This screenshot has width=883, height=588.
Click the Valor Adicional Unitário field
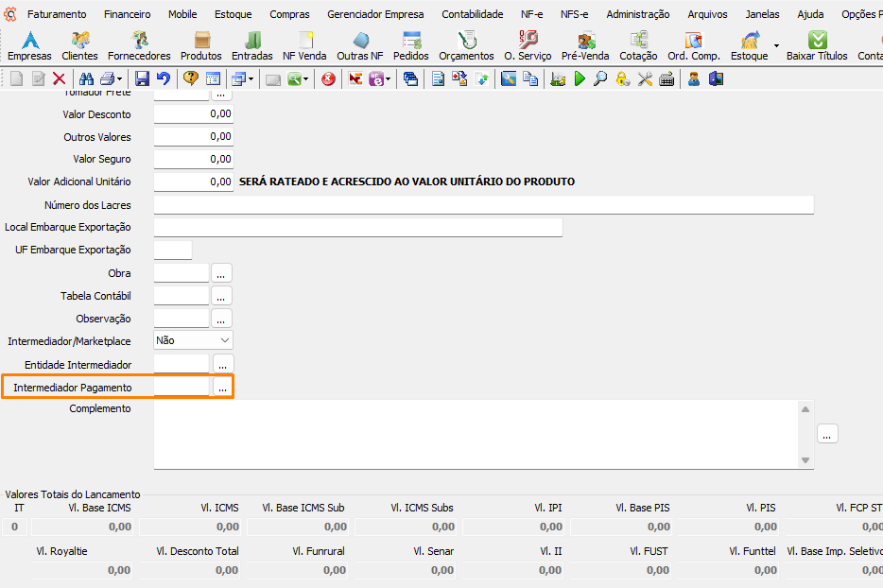(x=193, y=182)
